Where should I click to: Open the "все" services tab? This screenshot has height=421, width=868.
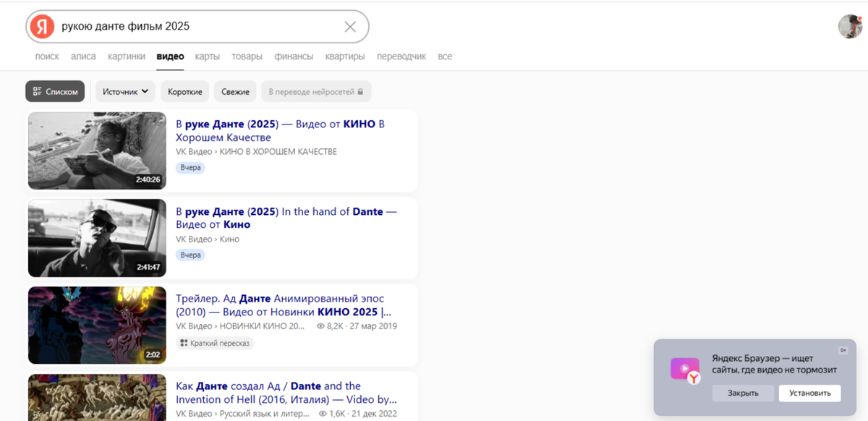pyautogui.click(x=445, y=56)
